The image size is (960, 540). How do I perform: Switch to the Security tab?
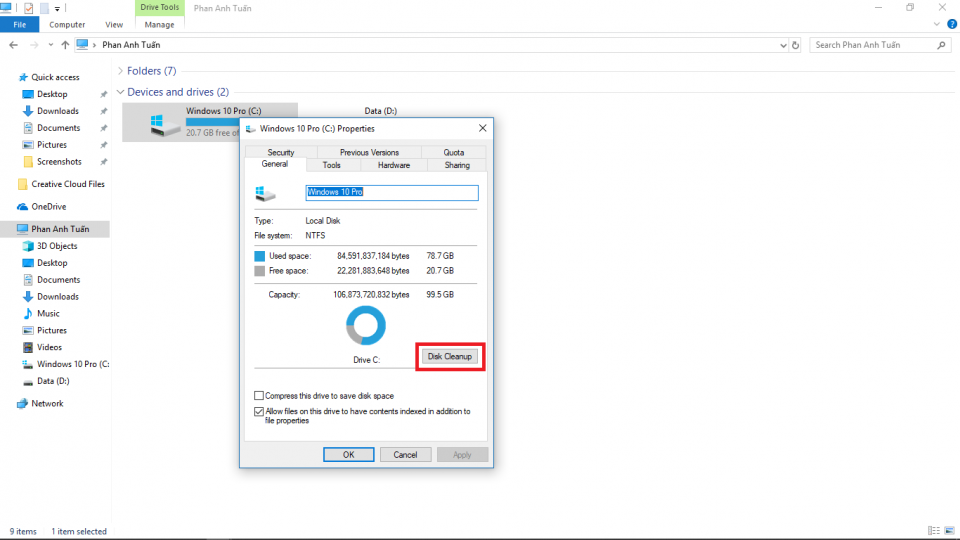coord(280,152)
